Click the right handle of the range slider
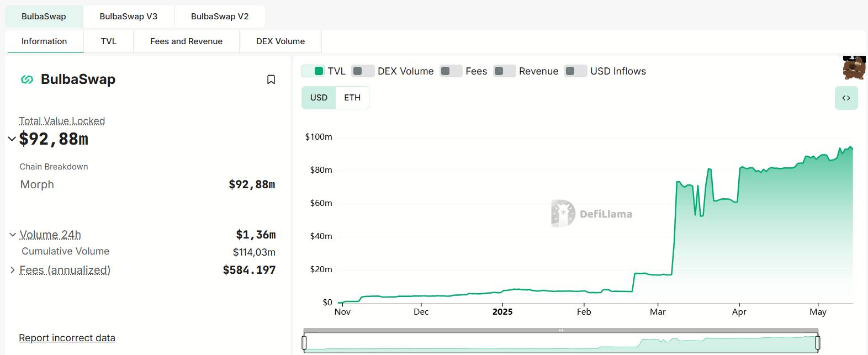This screenshot has height=355, width=868. (818, 343)
